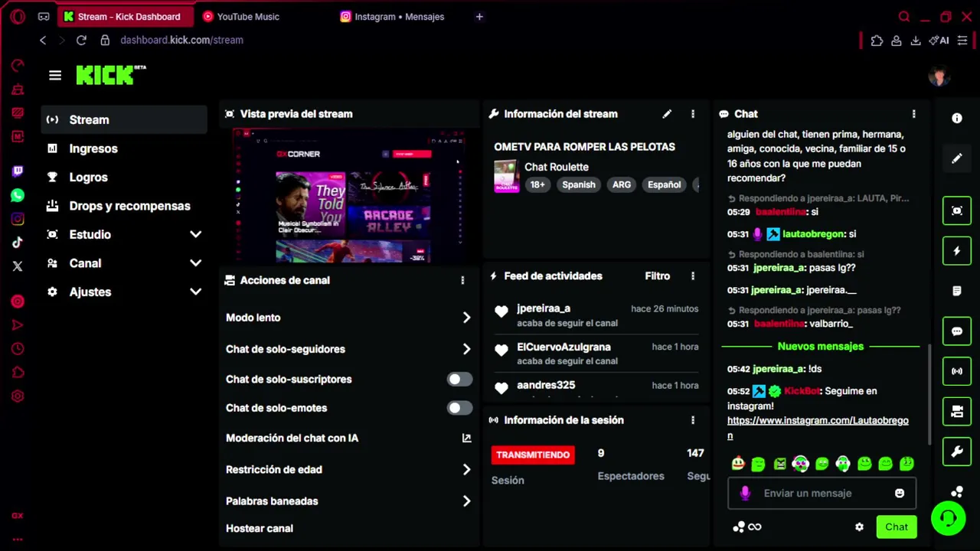Open the Chat panel three-dot menu
Image resolution: width=980 pixels, height=551 pixels.
(913, 114)
